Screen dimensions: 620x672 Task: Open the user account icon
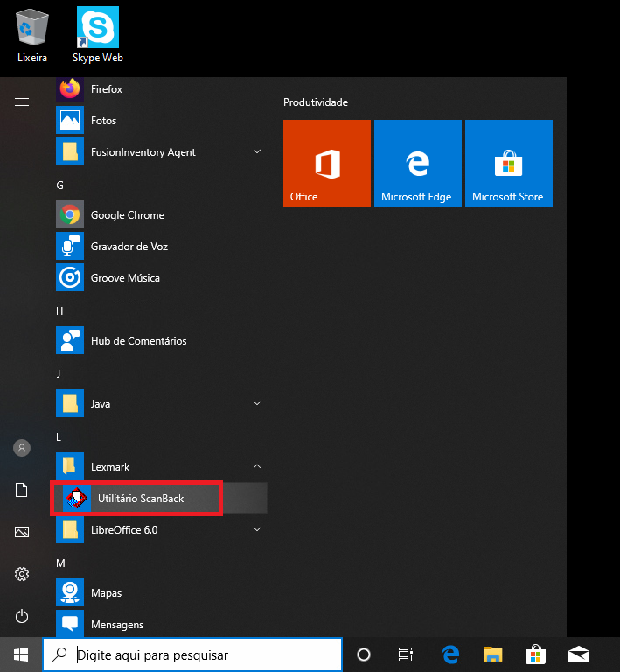pyautogui.click(x=22, y=448)
